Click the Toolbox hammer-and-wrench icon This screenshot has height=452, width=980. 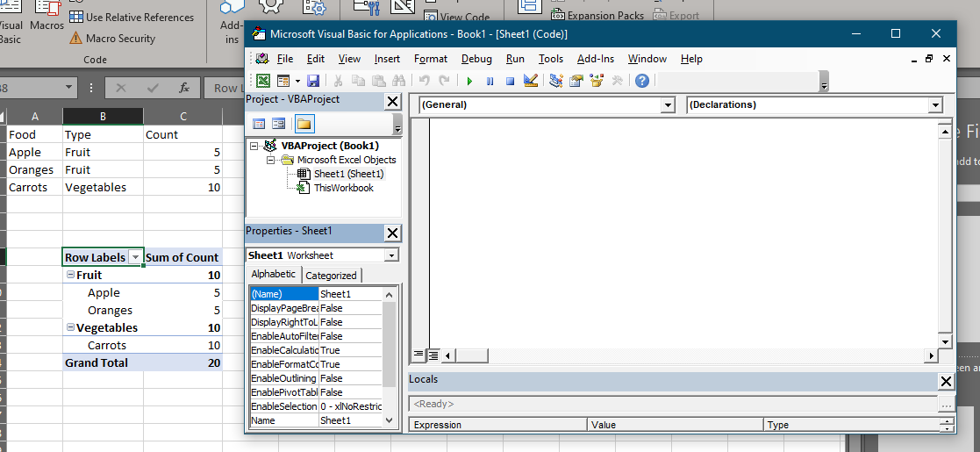(617, 81)
